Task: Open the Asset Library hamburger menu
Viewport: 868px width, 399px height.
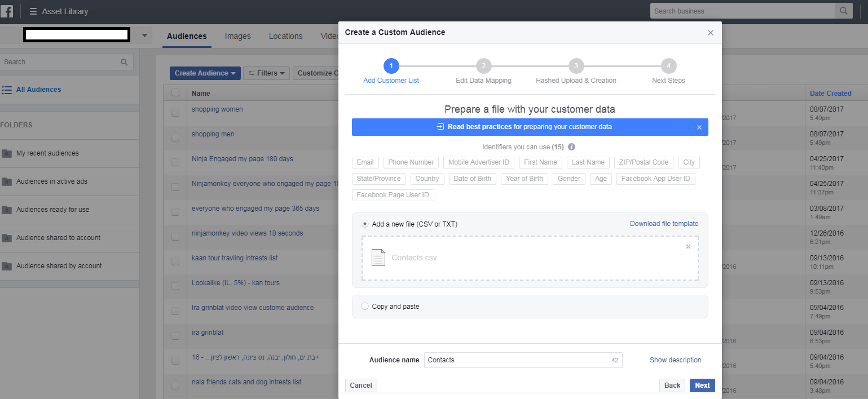Action: (33, 11)
